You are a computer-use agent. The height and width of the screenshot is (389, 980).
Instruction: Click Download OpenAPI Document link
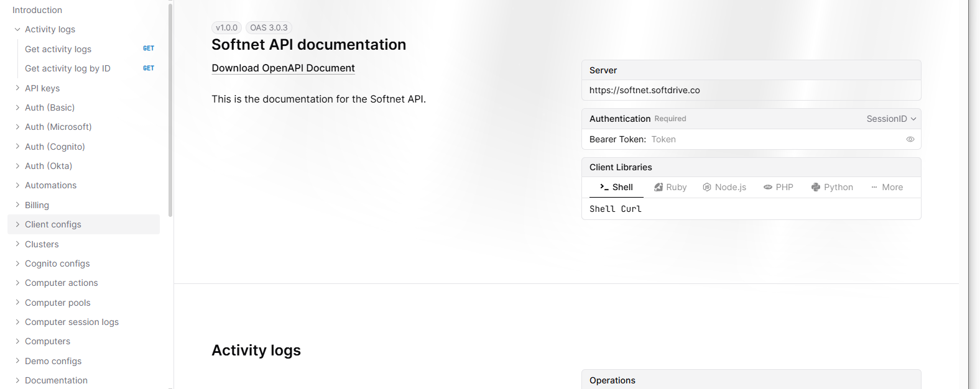(283, 68)
